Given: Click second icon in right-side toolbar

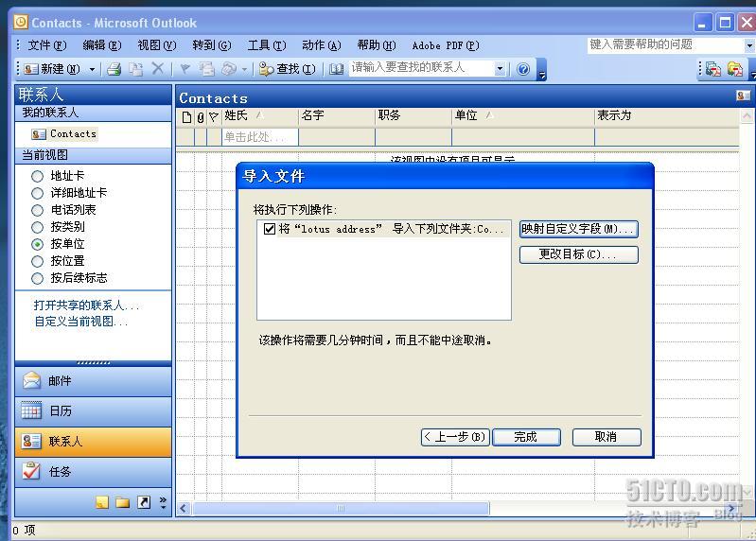Looking at the screenshot, I should (735, 69).
